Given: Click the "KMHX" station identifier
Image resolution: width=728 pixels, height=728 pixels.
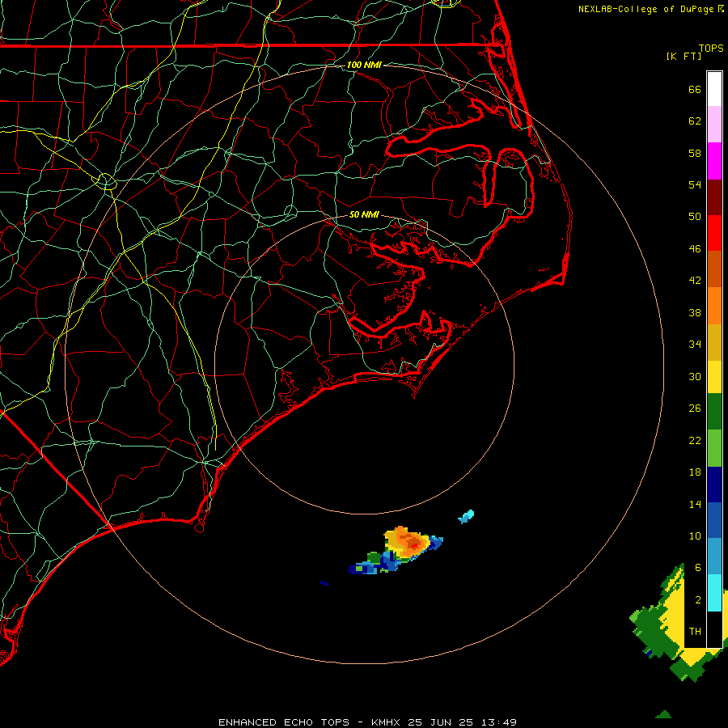Looking at the screenshot, I should (387, 722).
